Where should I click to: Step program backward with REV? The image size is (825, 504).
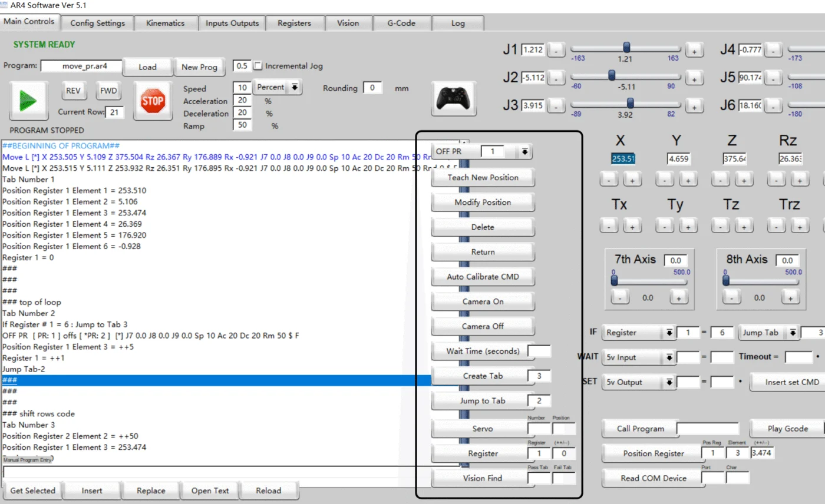point(73,91)
